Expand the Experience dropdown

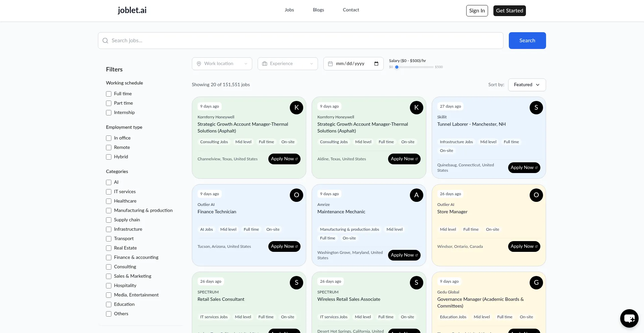(x=287, y=64)
